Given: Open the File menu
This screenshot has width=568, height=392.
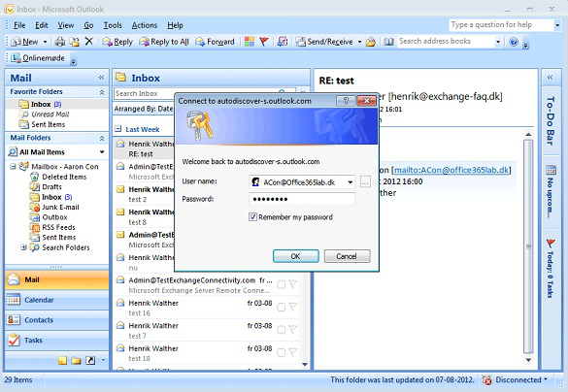Looking at the screenshot, I should click(x=19, y=25).
